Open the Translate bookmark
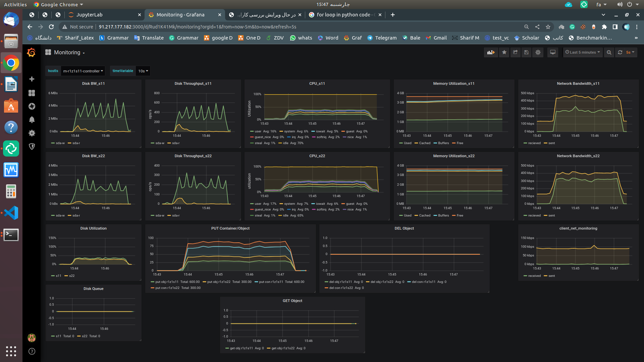 click(x=149, y=38)
